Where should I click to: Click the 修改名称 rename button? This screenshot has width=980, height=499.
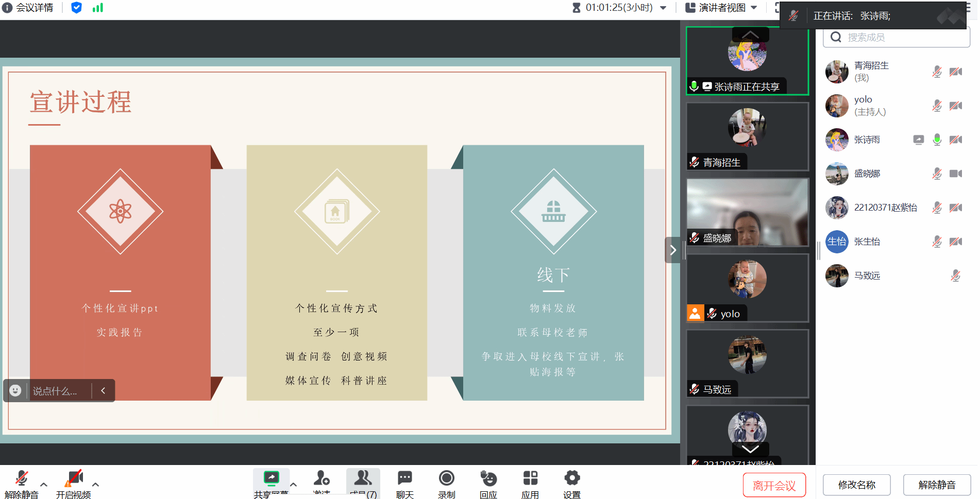click(856, 485)
